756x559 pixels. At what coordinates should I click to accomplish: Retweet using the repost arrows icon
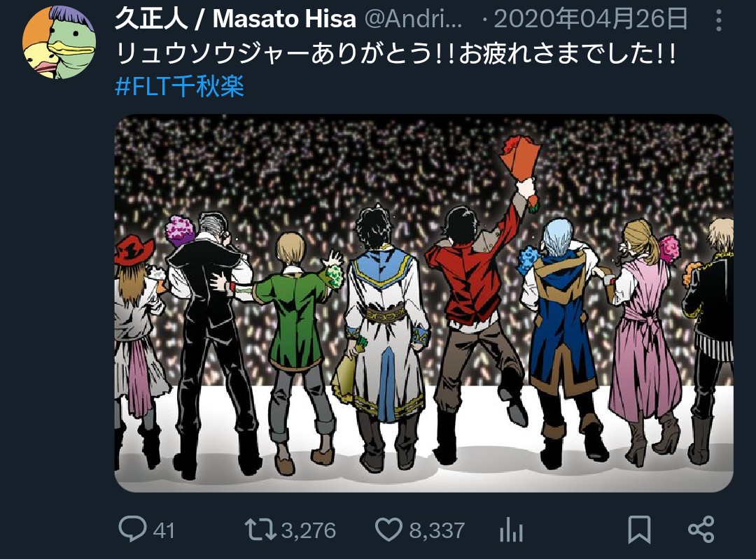pos(260,530)
